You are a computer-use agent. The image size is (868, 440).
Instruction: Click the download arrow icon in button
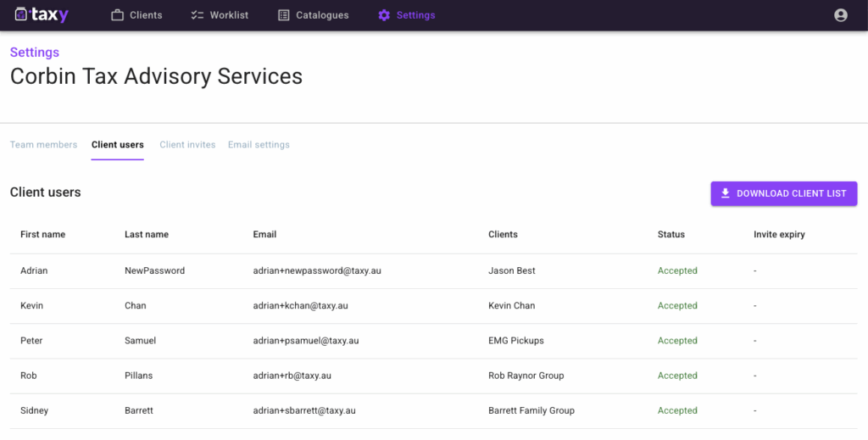[x=725, y=193]
